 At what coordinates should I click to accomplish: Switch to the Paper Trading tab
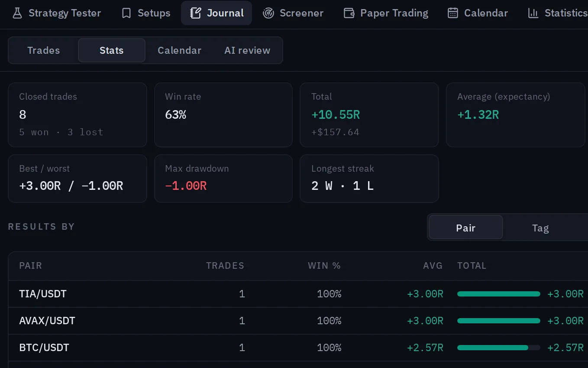pyautogui.click(x=386, y=13)
